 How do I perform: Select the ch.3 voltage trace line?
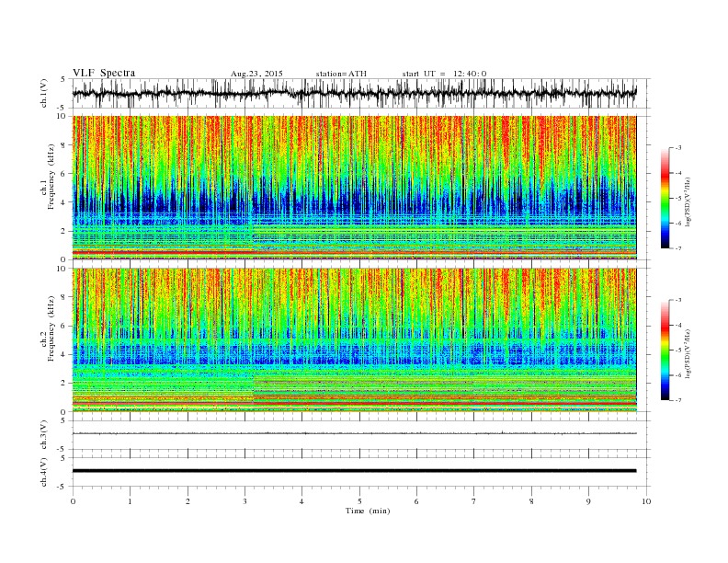[354, 433]
